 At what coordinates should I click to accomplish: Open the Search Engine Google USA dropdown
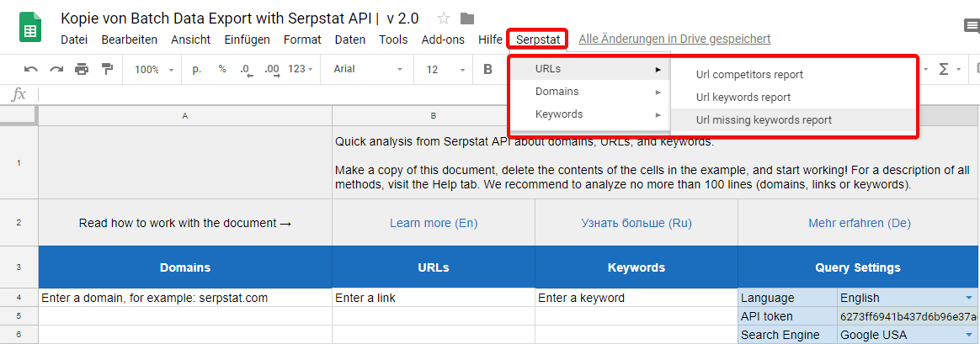tap(969, 335)
